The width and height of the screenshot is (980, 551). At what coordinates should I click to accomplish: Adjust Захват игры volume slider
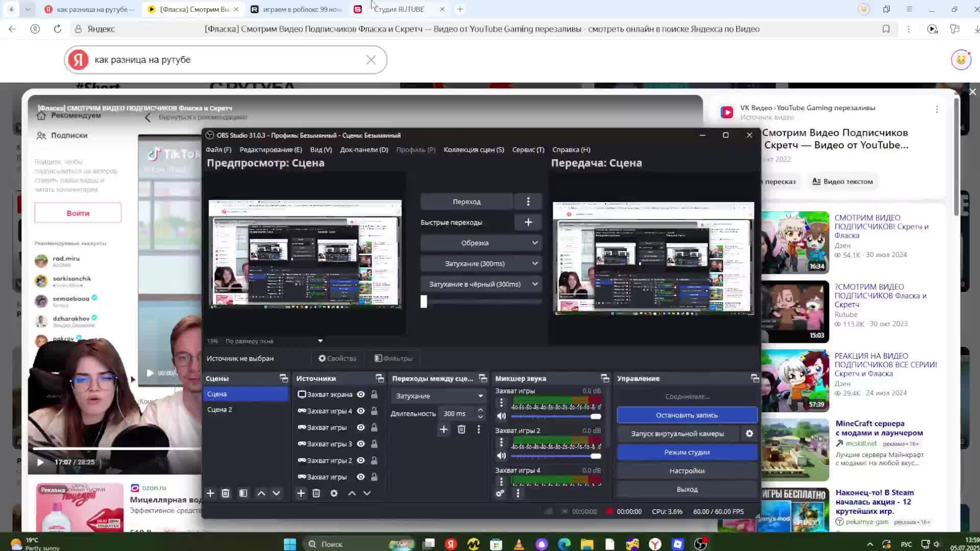[x=556, y=416]
